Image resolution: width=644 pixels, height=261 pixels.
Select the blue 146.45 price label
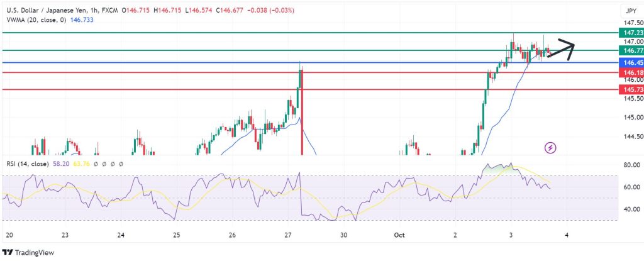[631, 63]
